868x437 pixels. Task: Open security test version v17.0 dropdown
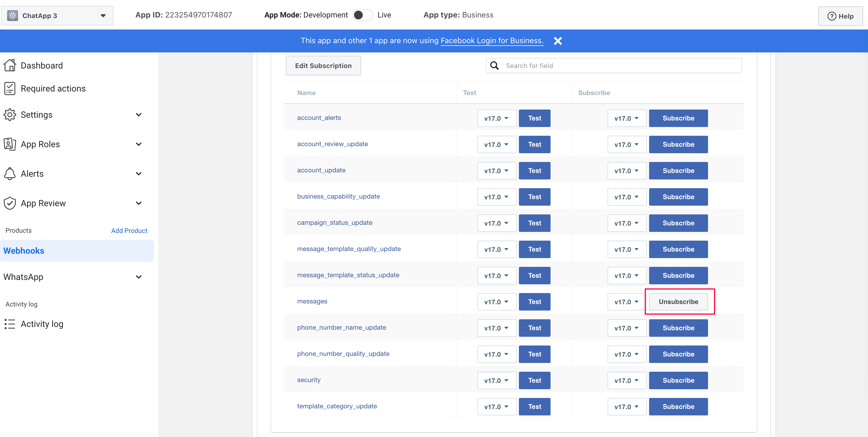[496, 380]
